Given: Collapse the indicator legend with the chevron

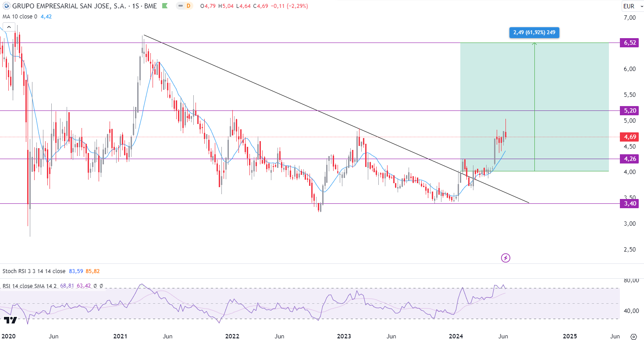Looking at the screenshot, I should pos(9,27).
